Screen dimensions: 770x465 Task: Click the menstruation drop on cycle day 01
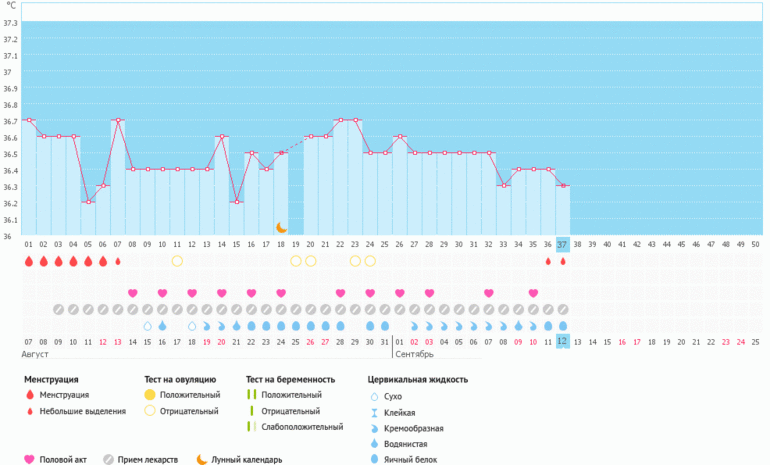[x=28, y=261]
